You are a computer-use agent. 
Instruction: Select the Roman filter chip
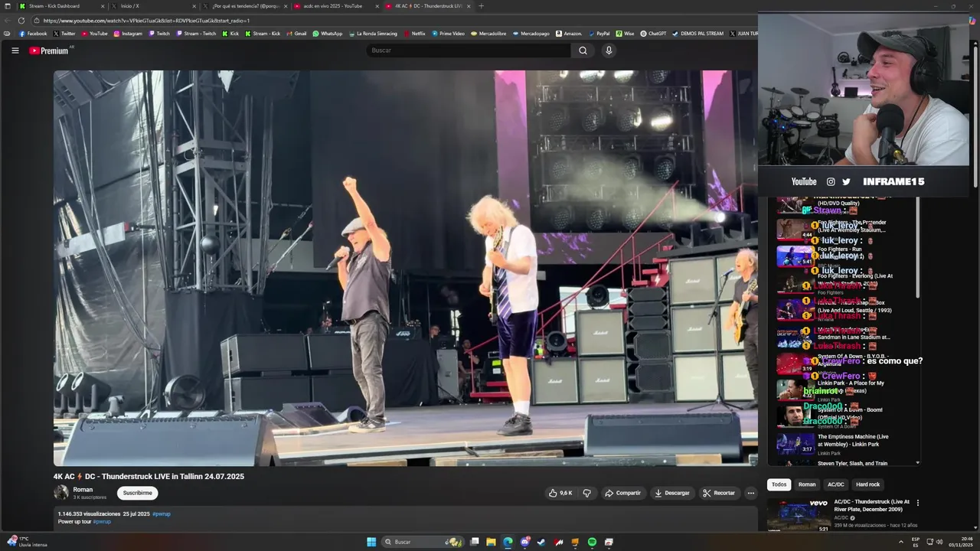pyautogui.click(x=807, y=484)
